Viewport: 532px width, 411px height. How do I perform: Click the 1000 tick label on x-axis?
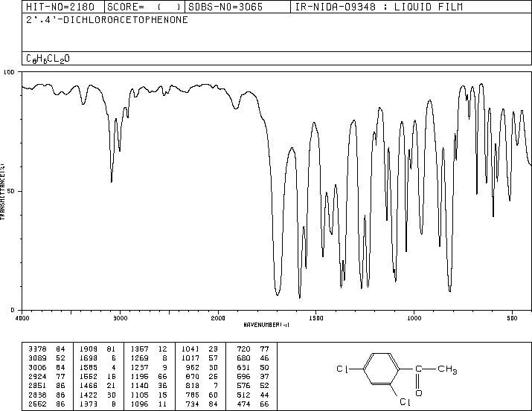tap(414, 318)
